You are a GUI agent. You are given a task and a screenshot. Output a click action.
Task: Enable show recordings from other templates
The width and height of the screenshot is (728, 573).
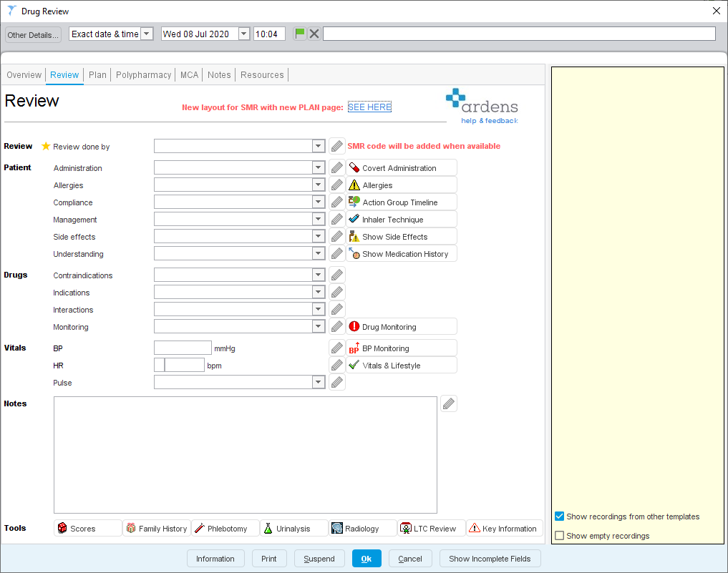click(x=559, y=516)
